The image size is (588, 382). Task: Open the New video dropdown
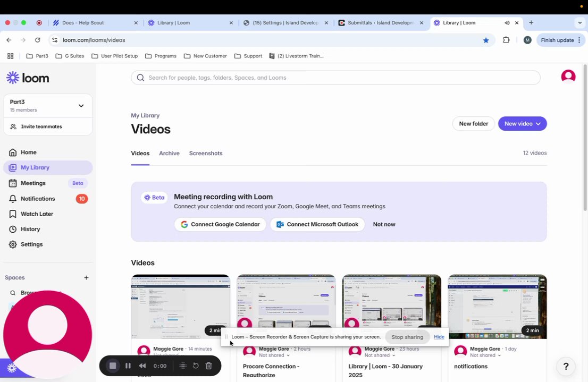point(522,124)
